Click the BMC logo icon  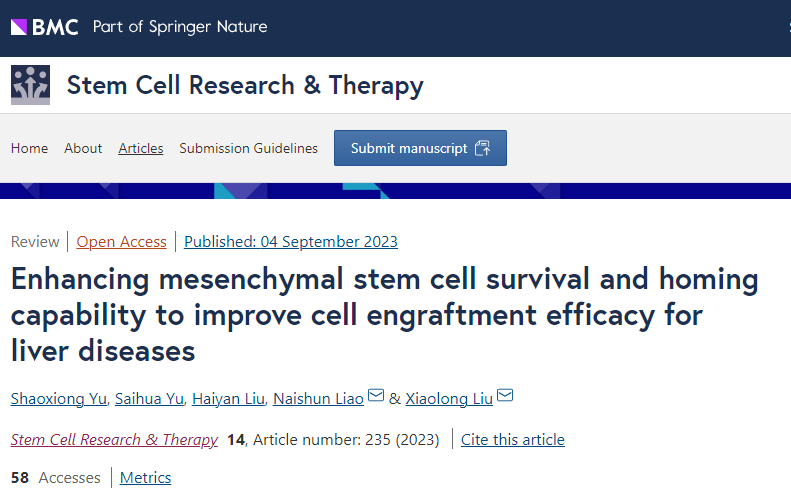(x=44, y=27)
